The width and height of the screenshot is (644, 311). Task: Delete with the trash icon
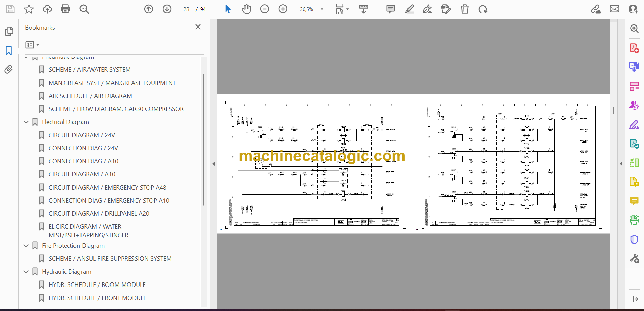point(465,9)
